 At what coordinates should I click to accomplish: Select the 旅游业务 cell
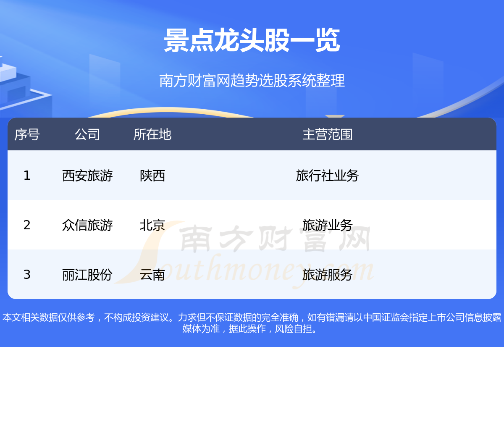click(x=328, y=225)
